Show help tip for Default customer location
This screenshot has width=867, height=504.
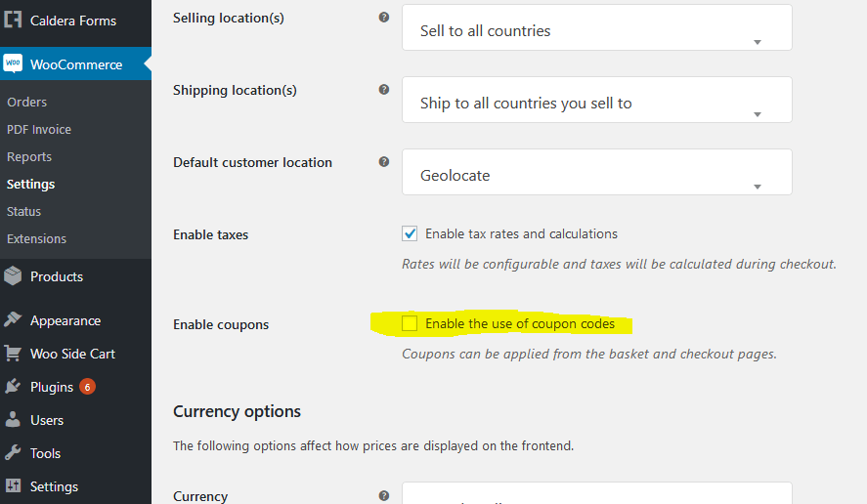point(384,162)
